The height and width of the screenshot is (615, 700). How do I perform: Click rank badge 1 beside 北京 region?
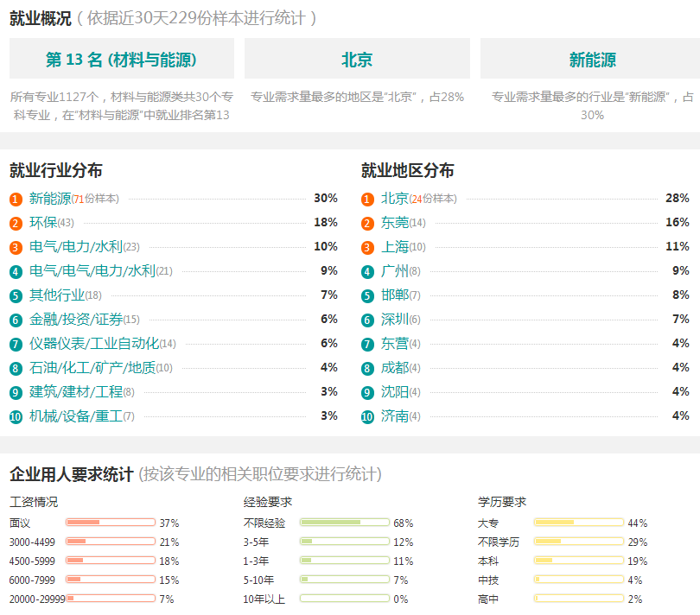pyautogui.click(x=367, y=199)
